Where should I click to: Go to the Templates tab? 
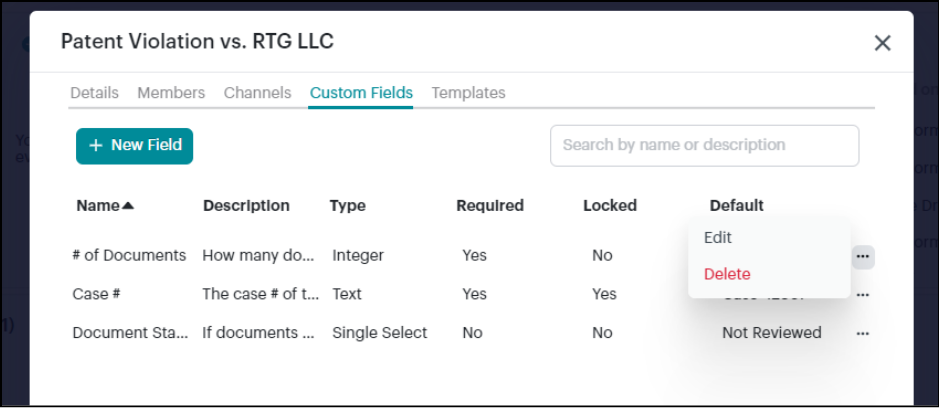pyautogui.click(x=468, y=93)
